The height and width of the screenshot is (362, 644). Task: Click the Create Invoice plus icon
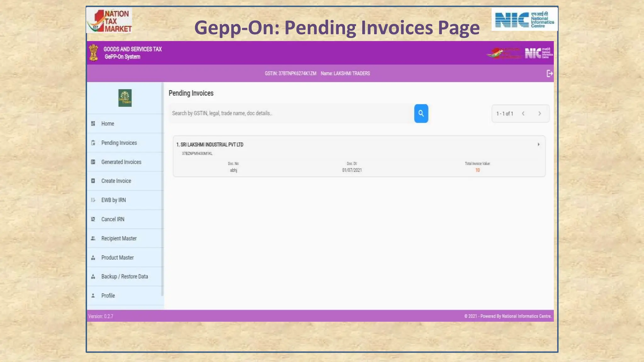(x=93, y=181)
